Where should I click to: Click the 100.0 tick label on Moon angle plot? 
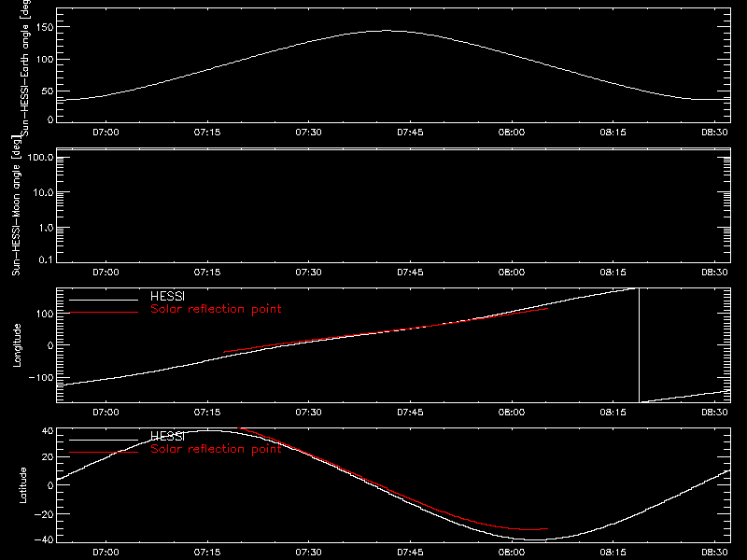(40, 157)
